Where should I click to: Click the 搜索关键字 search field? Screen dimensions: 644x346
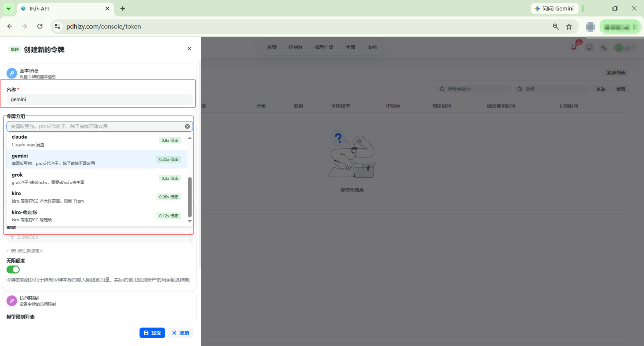point(474,89)
